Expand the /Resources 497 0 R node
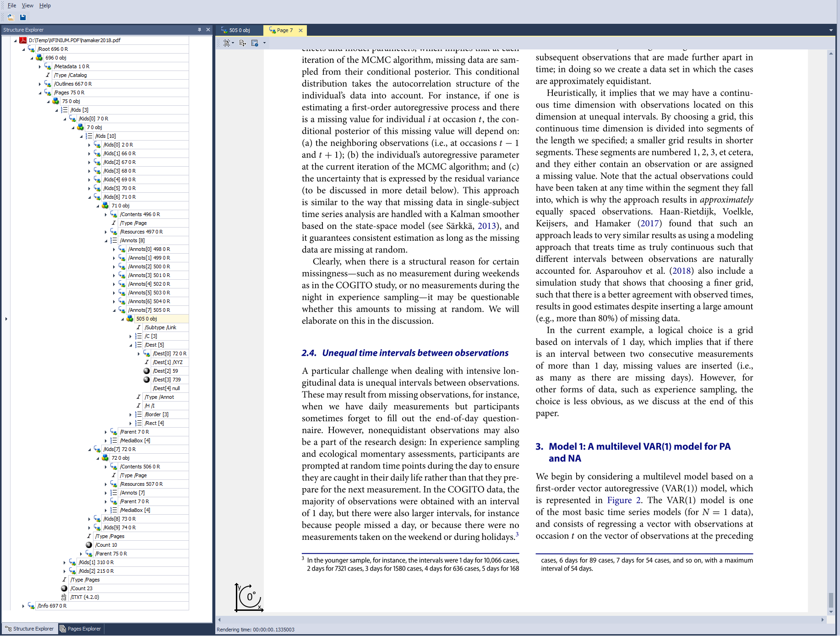 coord(106,232)
